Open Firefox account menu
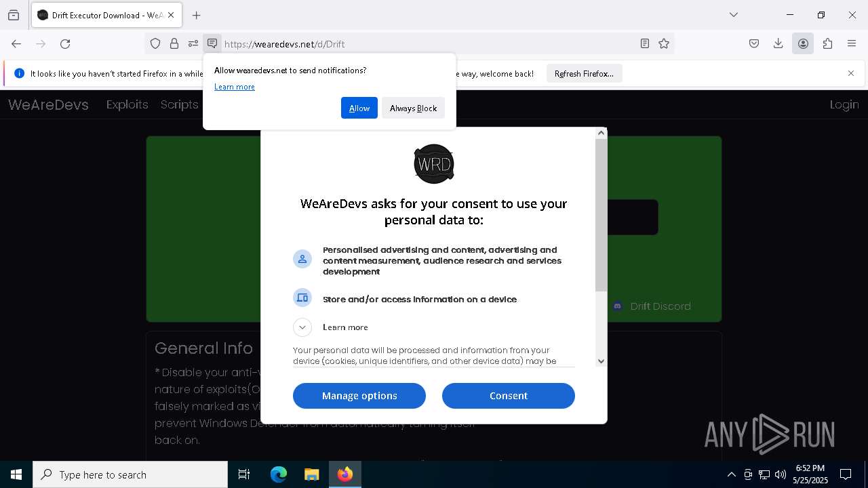 click(x=803, y=44)
